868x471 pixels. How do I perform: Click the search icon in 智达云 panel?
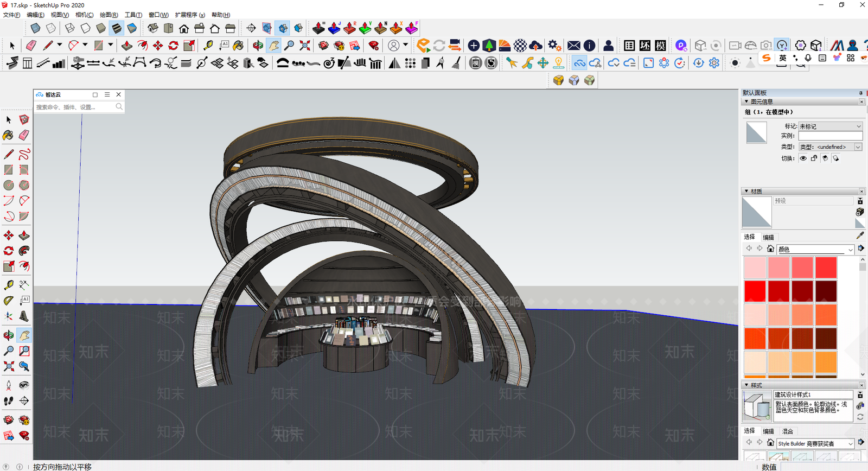click(119, 107)
